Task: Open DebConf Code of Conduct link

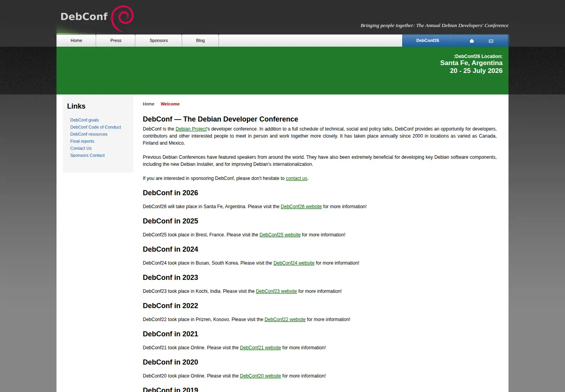Action: (x=95, y=127)
